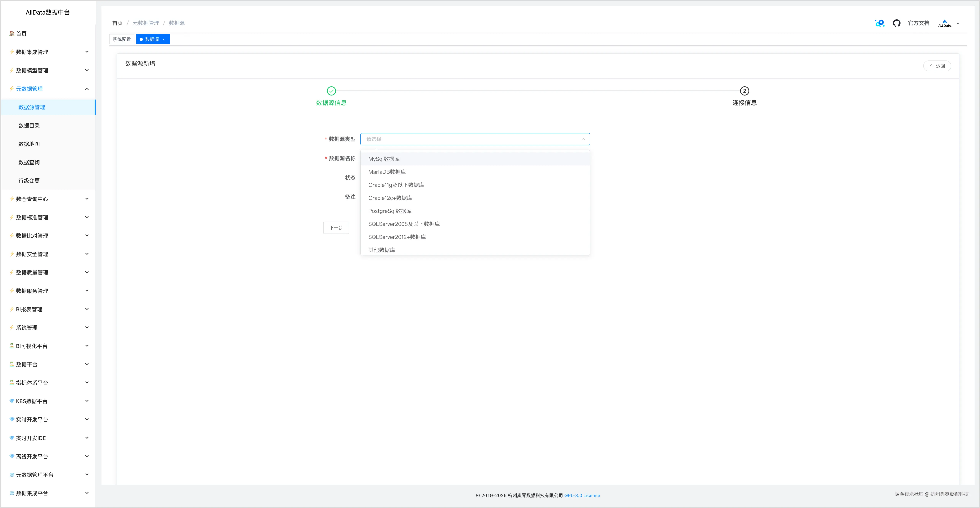Click the green checkmark step 数据源信息
This screenshot has width=980, height=508.
click(331, 91)
